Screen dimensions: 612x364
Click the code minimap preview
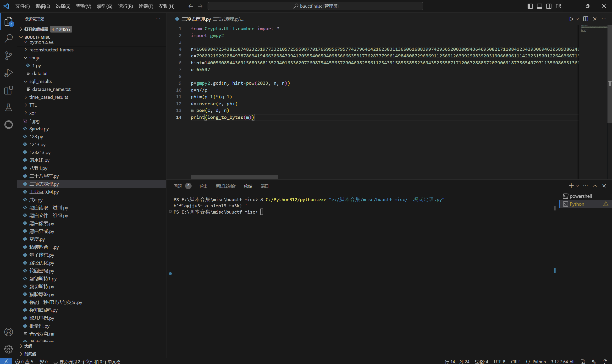(594, 29)
